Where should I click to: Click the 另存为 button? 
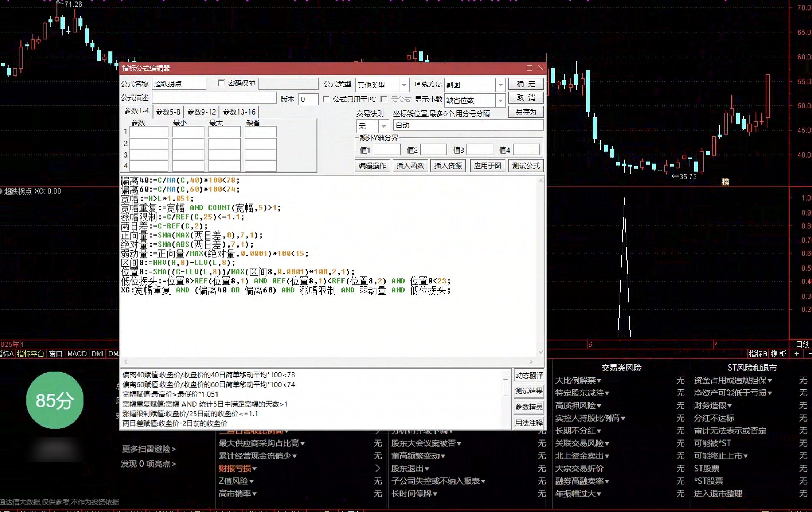pyautogui.click(x=526, y=112)
